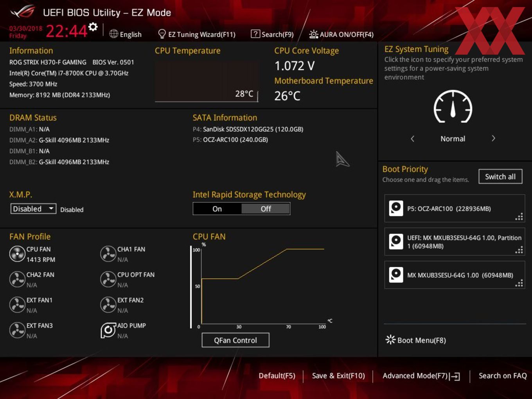The height and width of the screenshot is (399, 532).
Task: Click Save & Exit(F10)
Action: pos(338,376)
